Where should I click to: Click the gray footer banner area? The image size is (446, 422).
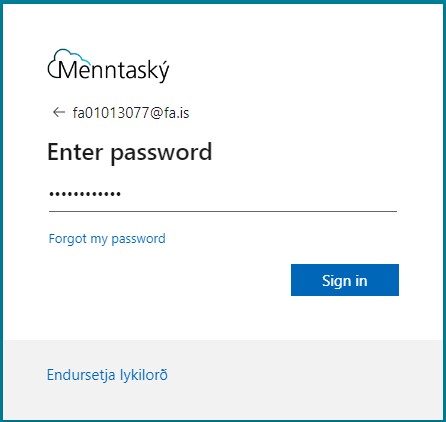point(223,379)
